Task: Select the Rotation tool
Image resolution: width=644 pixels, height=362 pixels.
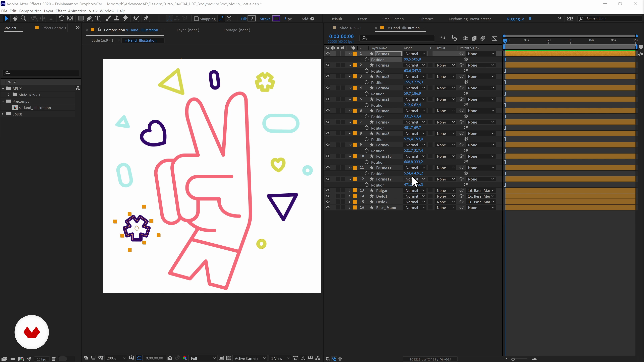Action: click(x=62, y=18)
